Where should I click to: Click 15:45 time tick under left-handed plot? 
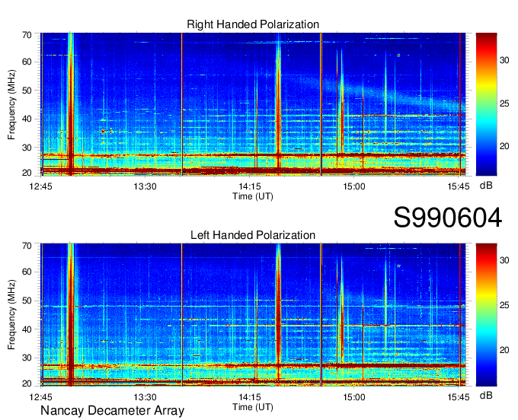(x=459, y=397)
